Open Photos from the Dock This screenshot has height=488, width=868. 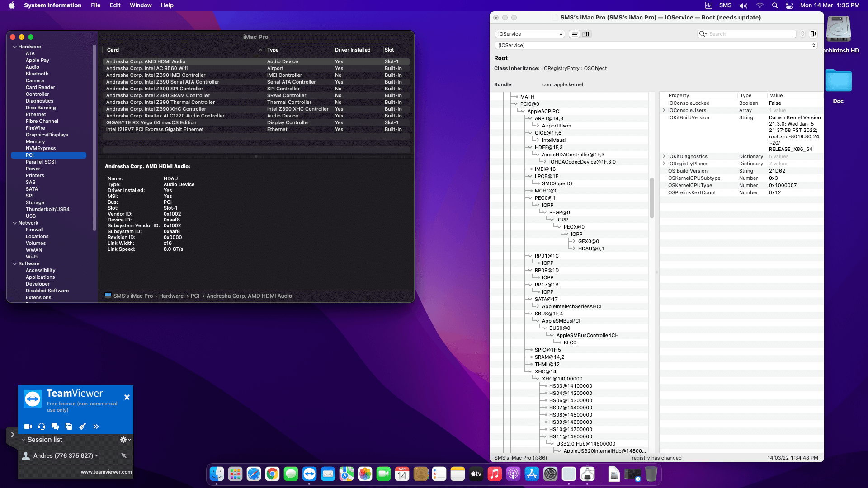tap(365, 474)
